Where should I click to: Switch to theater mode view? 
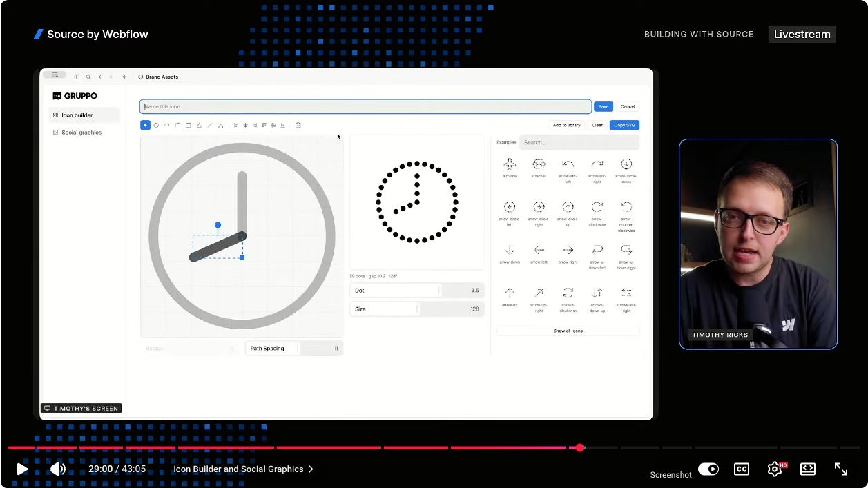808,469
